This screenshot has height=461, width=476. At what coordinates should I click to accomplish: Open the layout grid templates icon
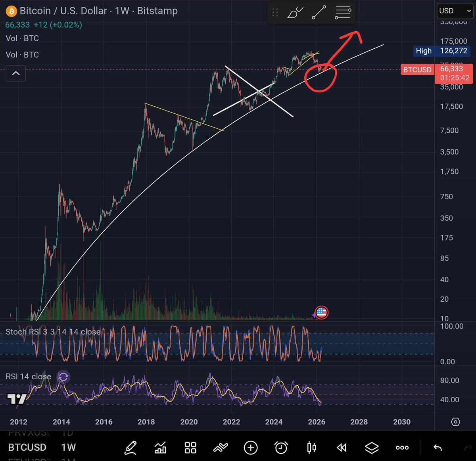click(x=190, y=448)
